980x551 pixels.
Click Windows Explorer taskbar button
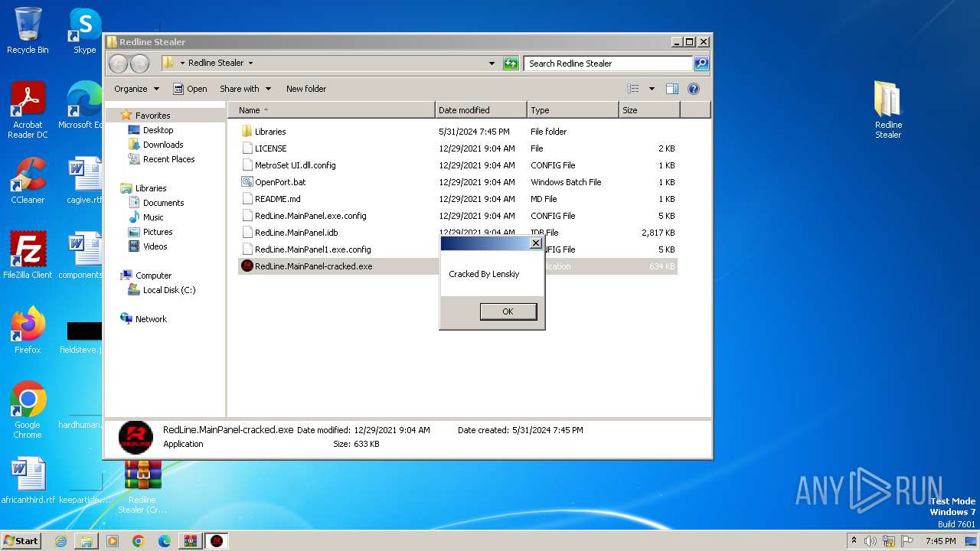point(87,541)
